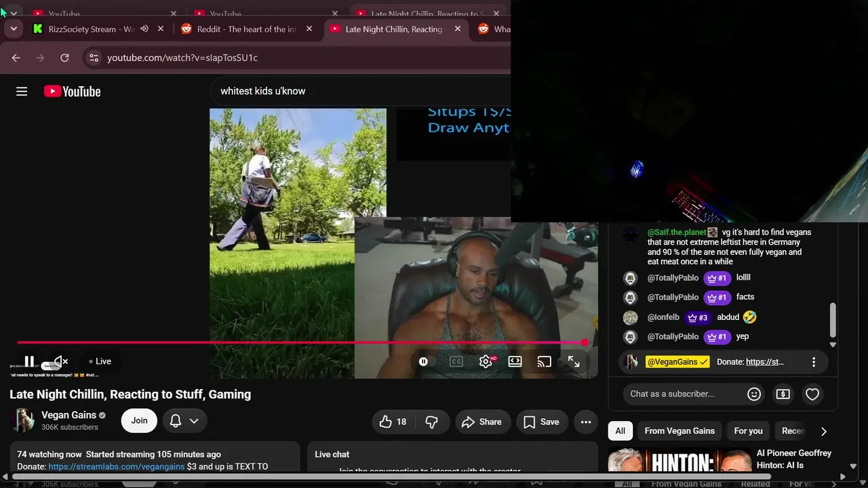The width and height of the screenshot is (868, 488).
Task: Open the pinned Donate link in chat
Action: 765,362
